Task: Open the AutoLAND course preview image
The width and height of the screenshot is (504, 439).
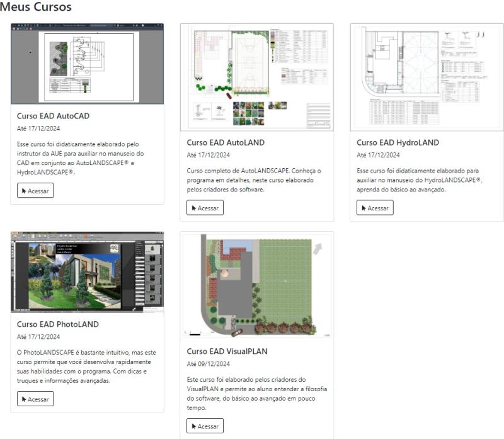Action: click(x=257, y=77)
